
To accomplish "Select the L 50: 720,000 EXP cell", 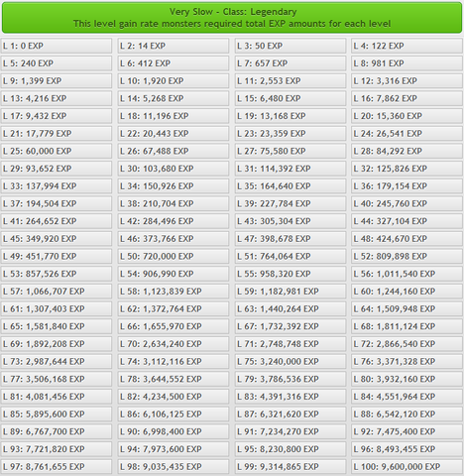I will [174, 256].
